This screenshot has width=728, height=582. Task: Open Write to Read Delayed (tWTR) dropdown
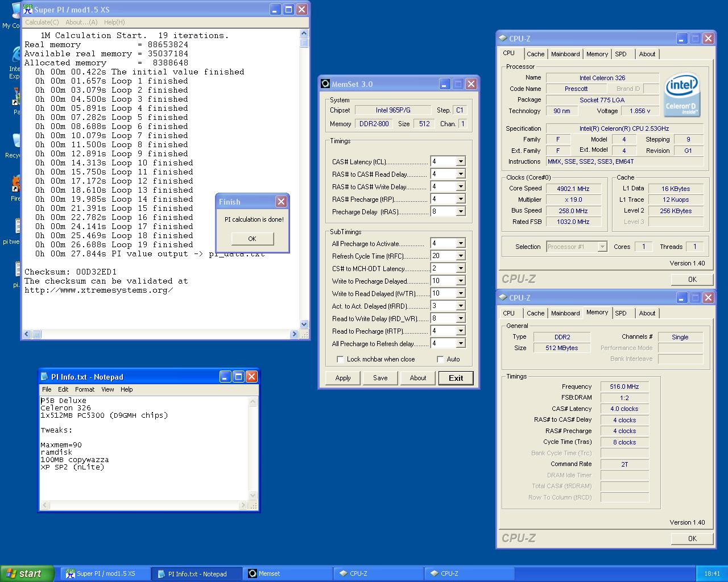click(x=461, y=293)
